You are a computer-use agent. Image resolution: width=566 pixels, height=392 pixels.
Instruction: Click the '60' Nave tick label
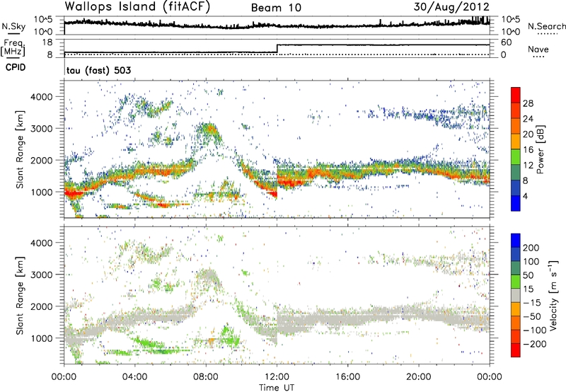506,42
